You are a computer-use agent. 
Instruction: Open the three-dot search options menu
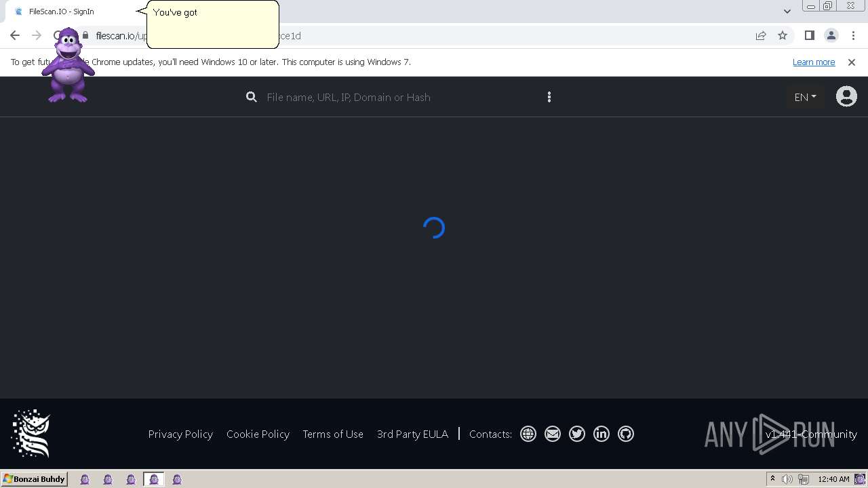click(549, 97)
